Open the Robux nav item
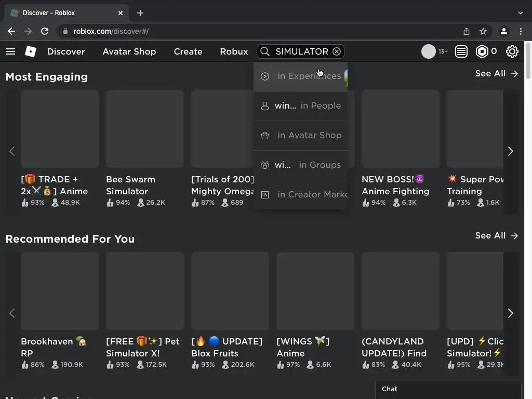The width and height of the screenshot is (532, 399). pyautogui.click(x=234, y=51)
